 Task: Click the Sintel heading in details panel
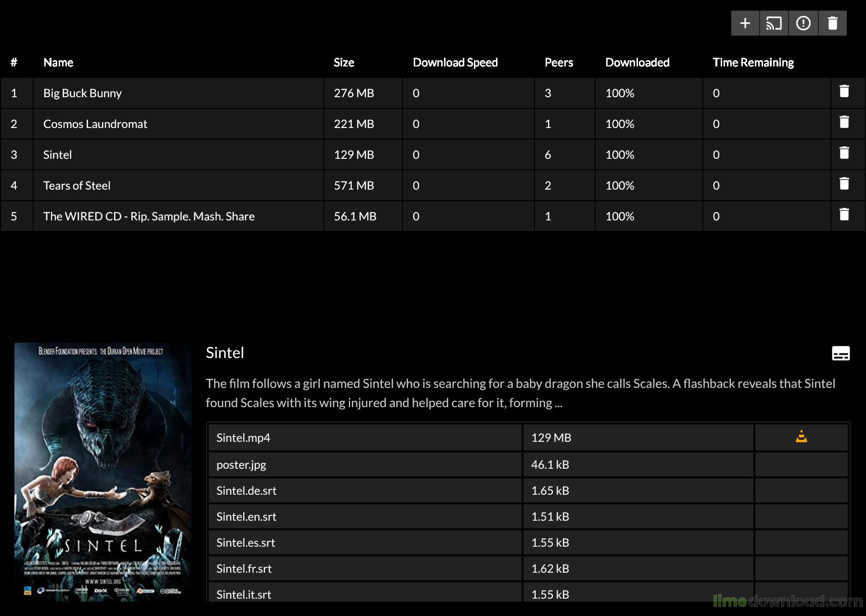[x=225, y=353]
